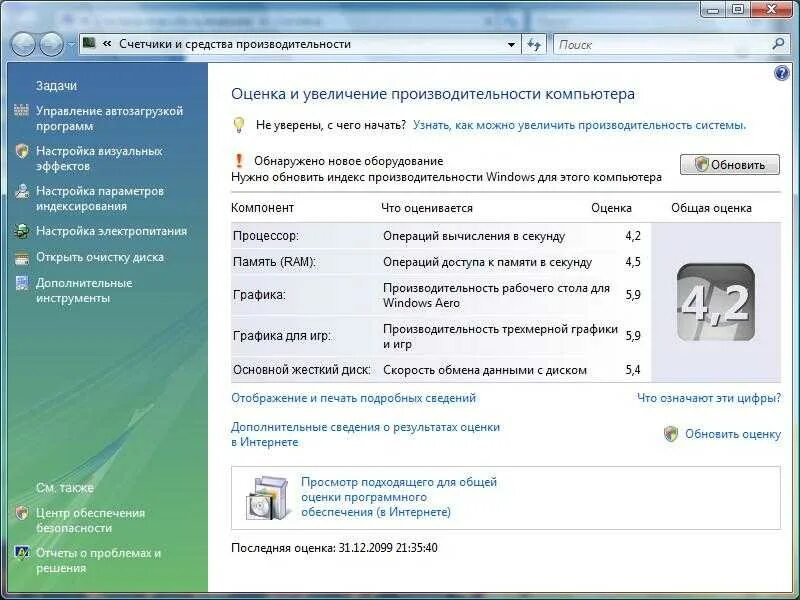
Task: Click the 4,2 overall score badge
Action: point(715,303)
